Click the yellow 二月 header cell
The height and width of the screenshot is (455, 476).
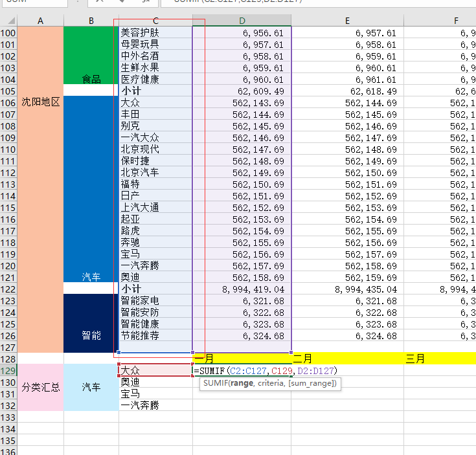(348, 359)
